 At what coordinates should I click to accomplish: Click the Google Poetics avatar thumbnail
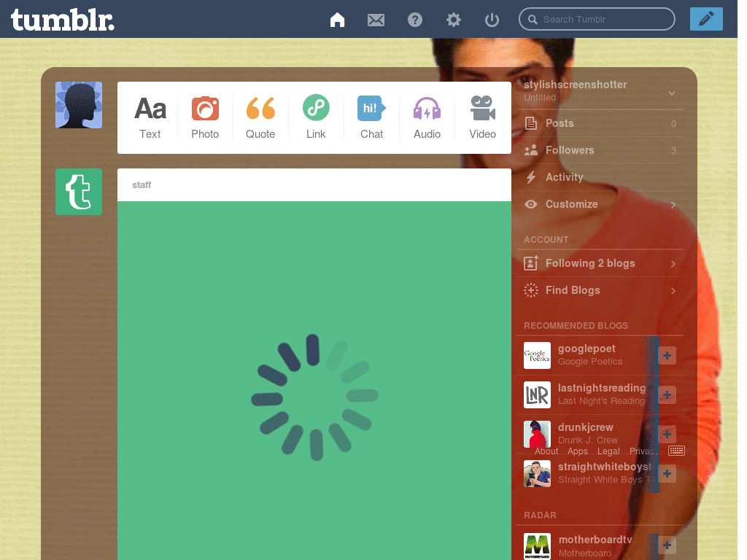click(537, 355)
